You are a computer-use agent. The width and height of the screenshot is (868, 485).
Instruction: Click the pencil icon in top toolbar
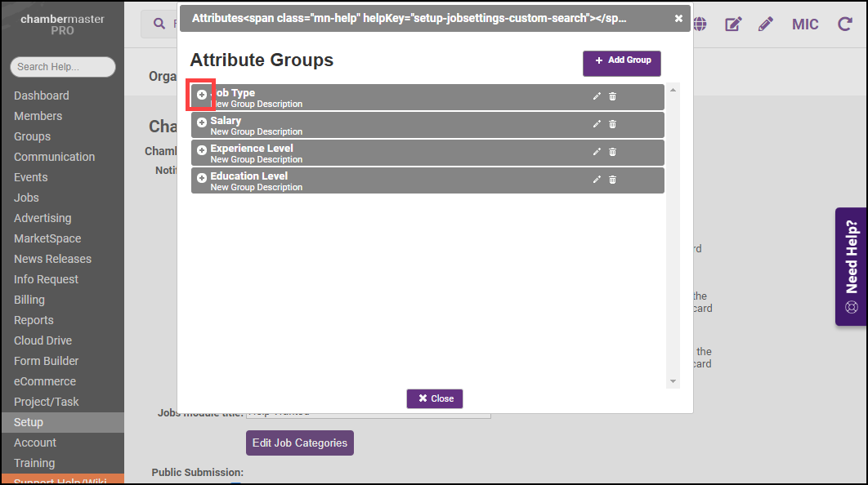765,24
